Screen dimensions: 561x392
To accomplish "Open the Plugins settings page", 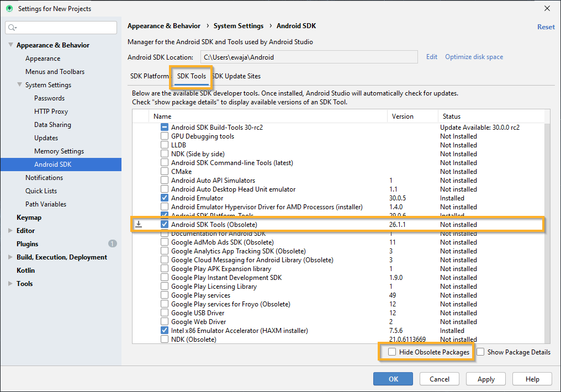I will click(27, 243).
